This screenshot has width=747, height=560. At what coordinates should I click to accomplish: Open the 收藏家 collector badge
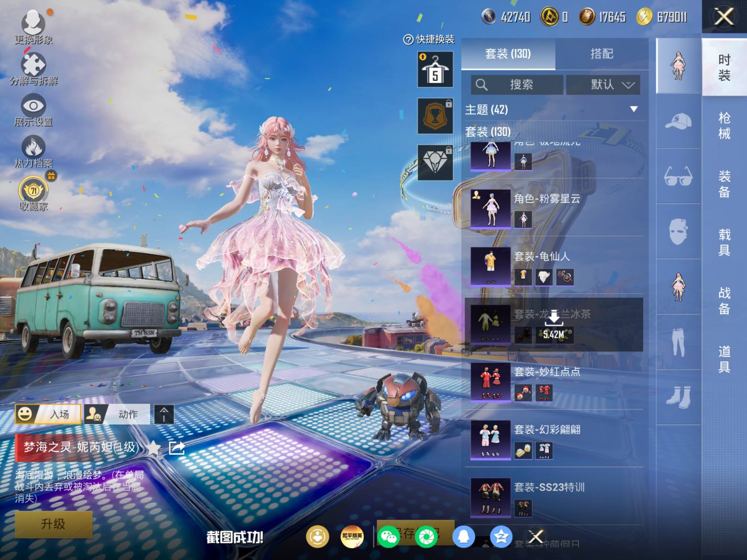click(x=33, y=191)
